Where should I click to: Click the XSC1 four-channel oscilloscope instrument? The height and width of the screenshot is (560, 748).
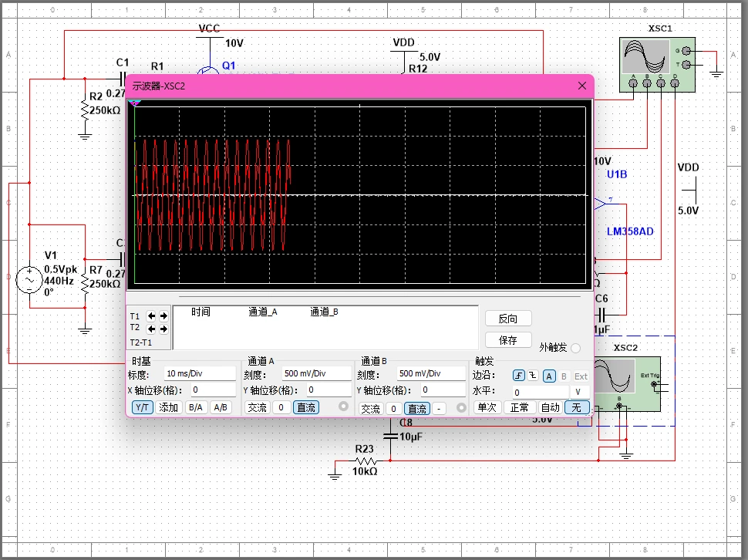click(657, 65)
